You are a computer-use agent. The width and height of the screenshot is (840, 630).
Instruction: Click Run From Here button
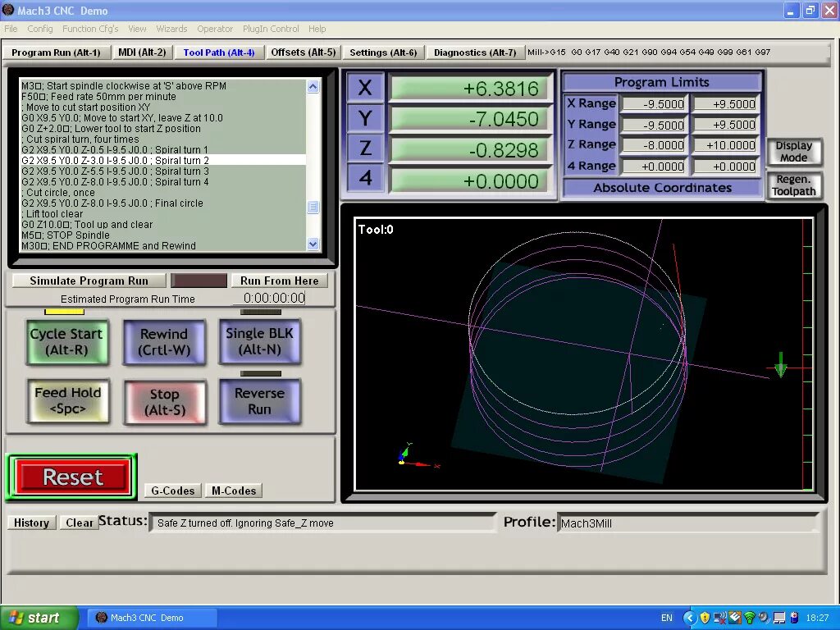coord(279,281)
